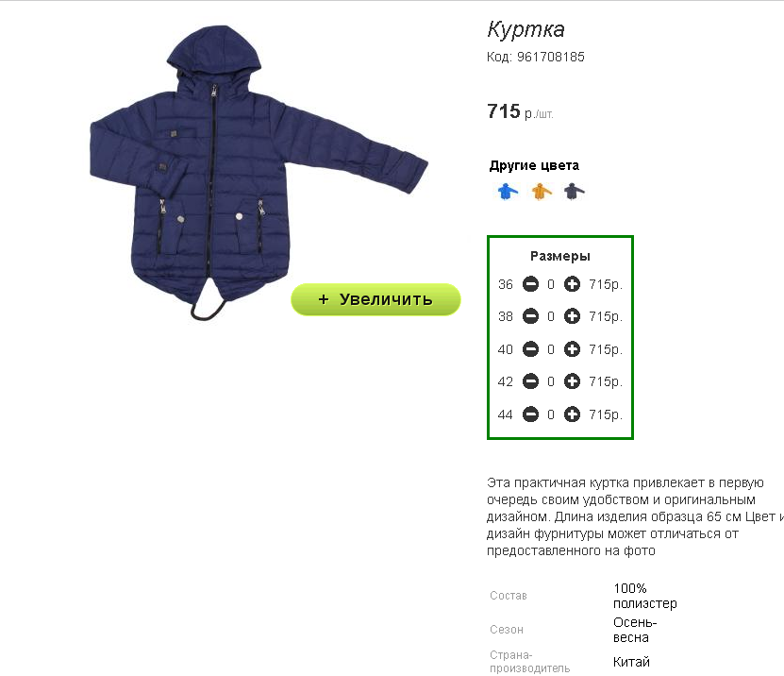784x676 pixels.
Task: Click the size 40 quantity value
Action: coord(551,349)
